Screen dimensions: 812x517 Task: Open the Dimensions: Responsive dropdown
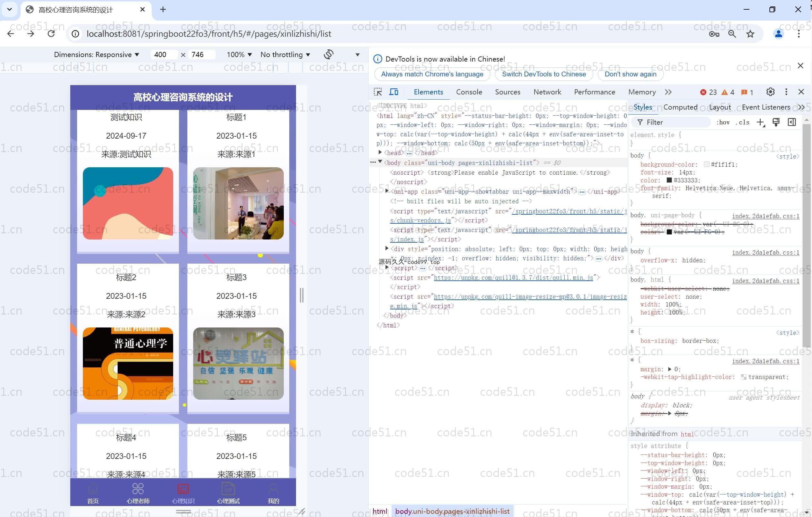tap(96, 54)
